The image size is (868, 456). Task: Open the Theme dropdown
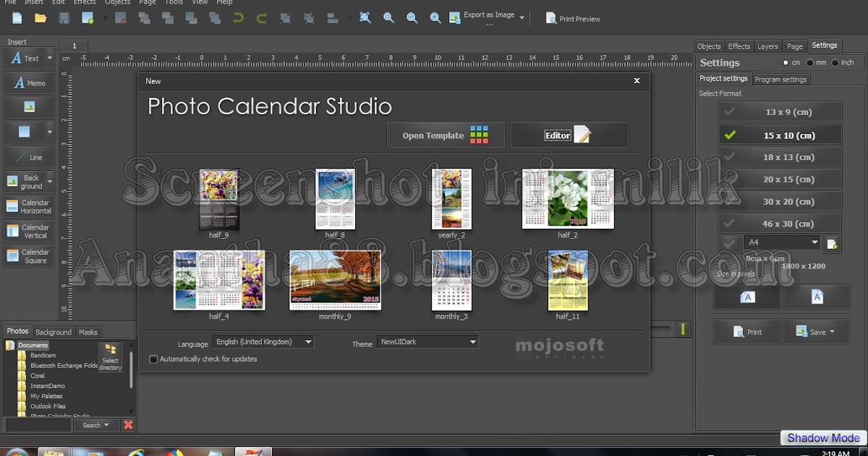(474, 342)
